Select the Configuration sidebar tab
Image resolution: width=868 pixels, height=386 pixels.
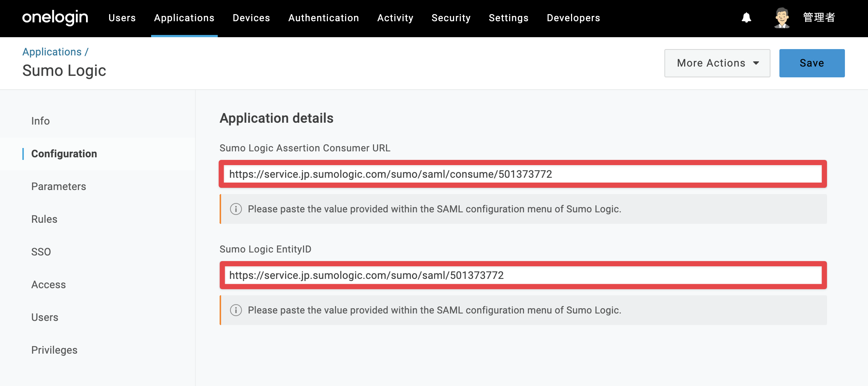pos(64,154)
